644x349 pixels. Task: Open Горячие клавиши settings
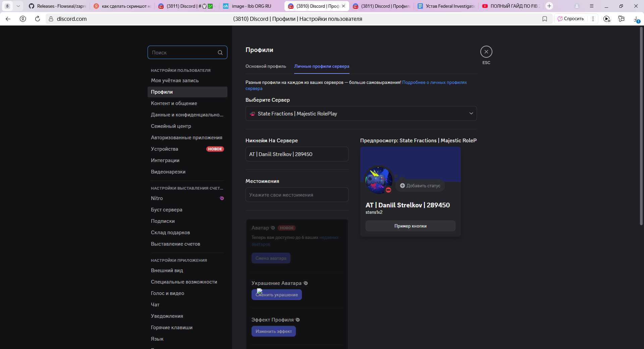[x=187, y=328]
